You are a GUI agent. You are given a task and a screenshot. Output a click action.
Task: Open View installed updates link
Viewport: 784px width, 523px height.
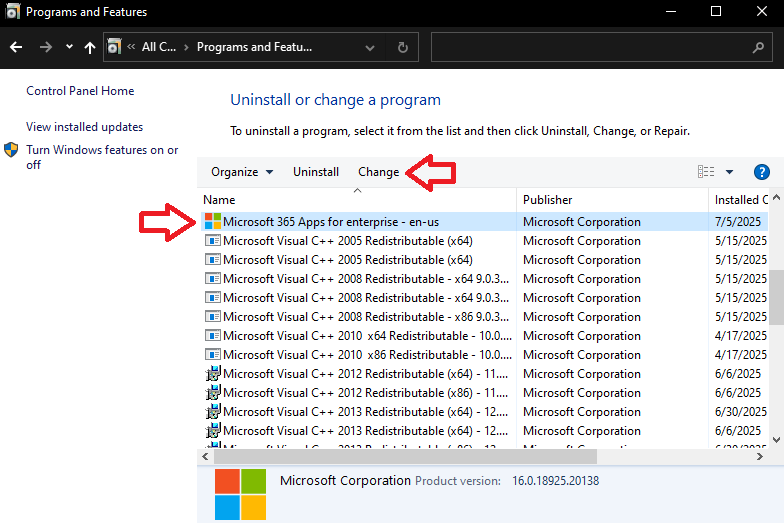[84, 127]
